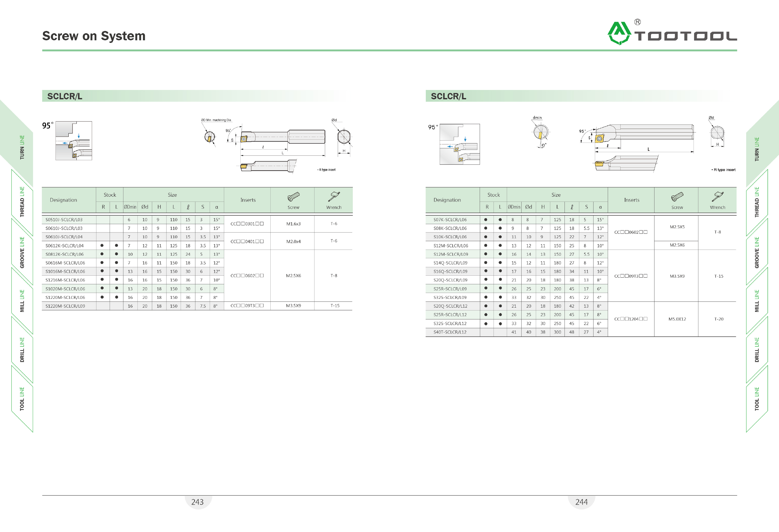Select the S1220M-SCLCR/L09 designation
The width and height of the screenshot is (779, 532).
pyautogui.click(x=65, y=306)
